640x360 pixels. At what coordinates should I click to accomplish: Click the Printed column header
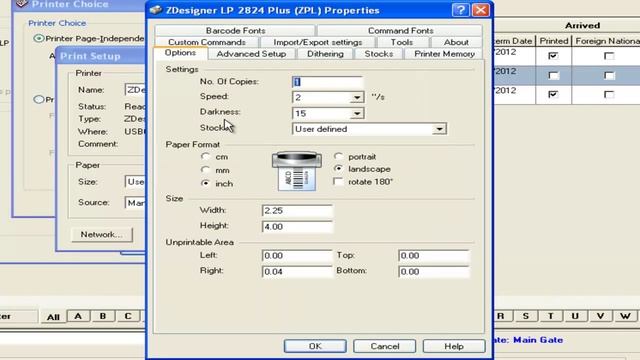coord(553,41)
